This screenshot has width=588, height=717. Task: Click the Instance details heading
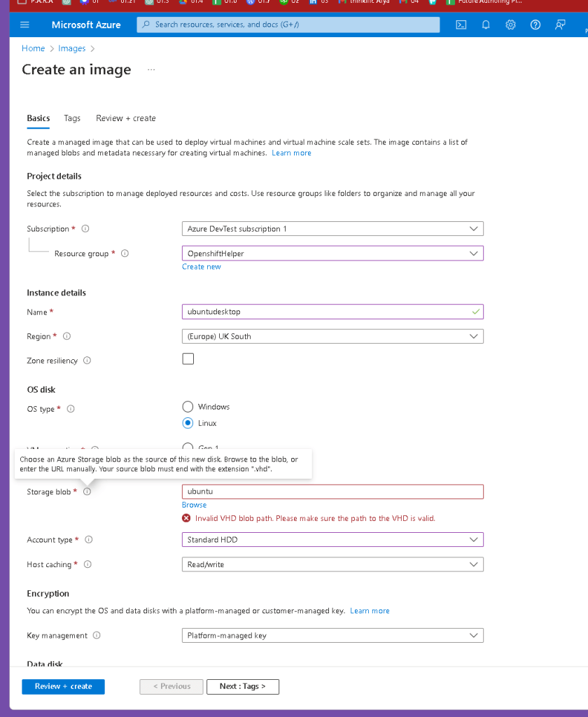(56, 293)
